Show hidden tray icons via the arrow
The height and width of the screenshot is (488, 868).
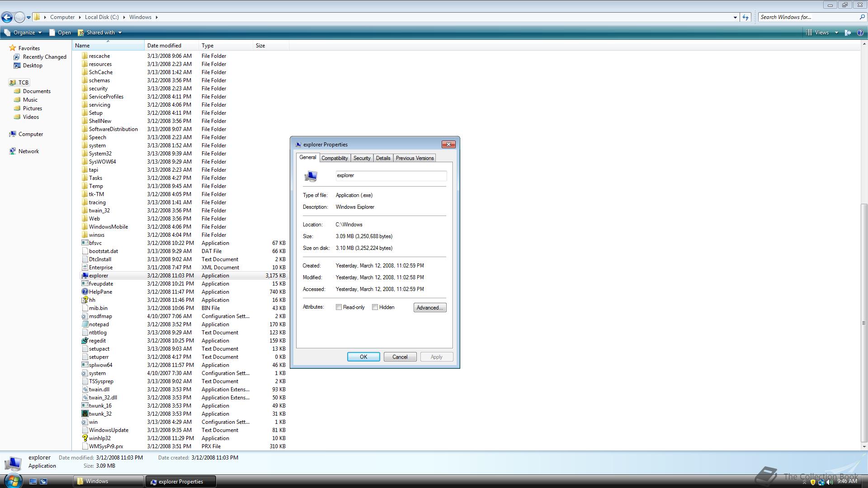coord(804,483)
